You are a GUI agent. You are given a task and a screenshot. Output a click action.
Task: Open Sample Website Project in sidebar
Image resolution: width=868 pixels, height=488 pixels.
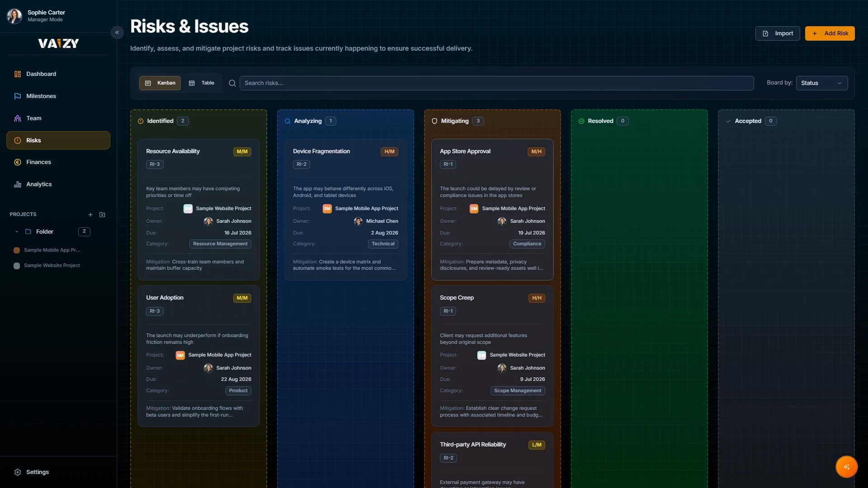pyautogui.click(x=52, y=266)
